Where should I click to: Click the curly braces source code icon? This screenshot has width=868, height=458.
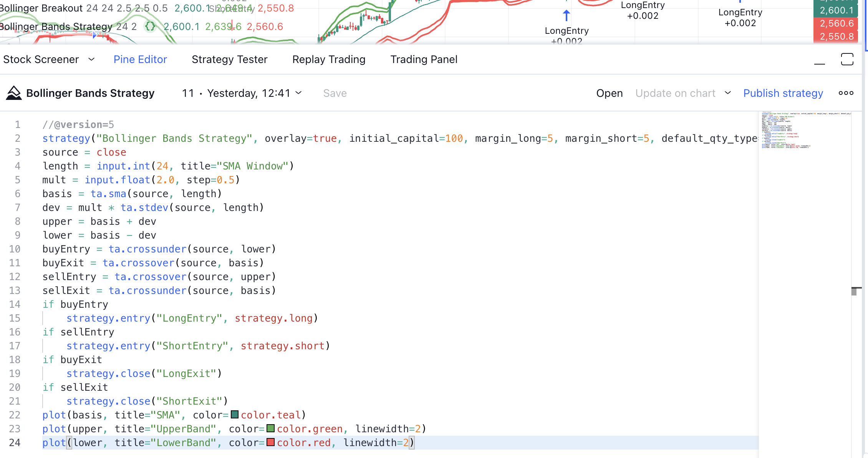pyautogui.click(x=150, y=27)
